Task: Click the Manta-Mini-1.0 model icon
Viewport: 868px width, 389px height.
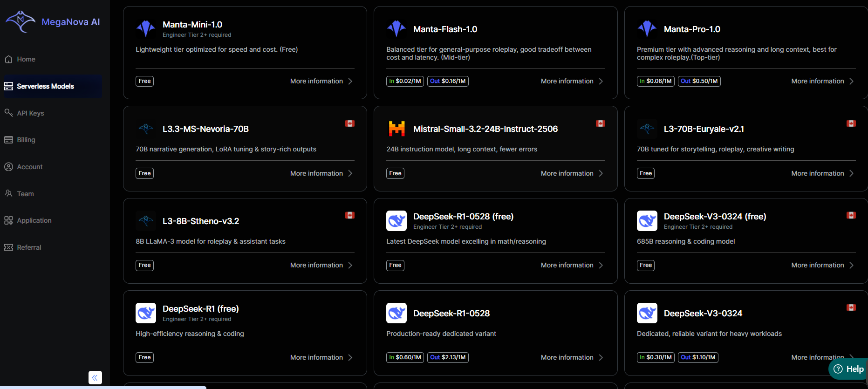Action: click(x=146, y=29)
